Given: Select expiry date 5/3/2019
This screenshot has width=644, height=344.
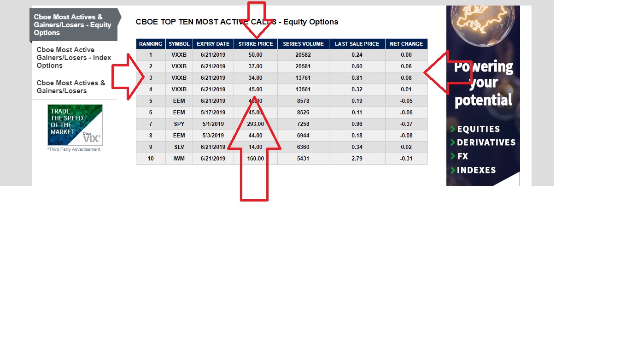Looking at the screenshot, I should click(213, 136).
